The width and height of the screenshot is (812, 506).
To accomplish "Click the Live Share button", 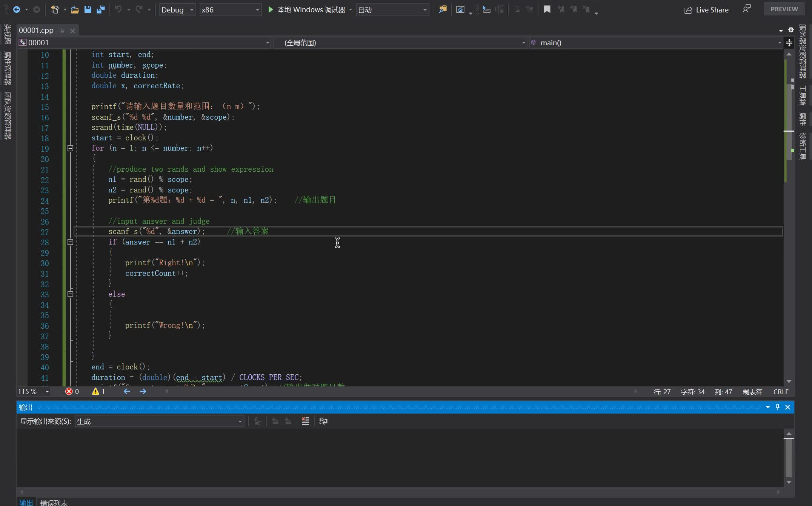I will (706, 10).
